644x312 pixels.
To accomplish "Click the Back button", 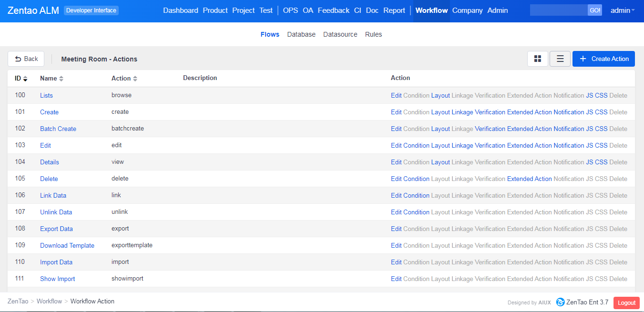I will click(26, 59).
